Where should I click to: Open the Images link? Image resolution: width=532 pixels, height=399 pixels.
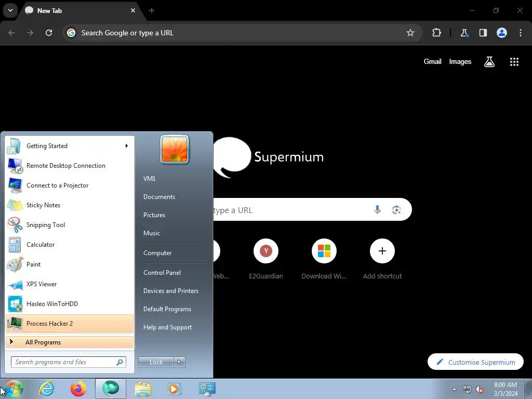(460, 61)
